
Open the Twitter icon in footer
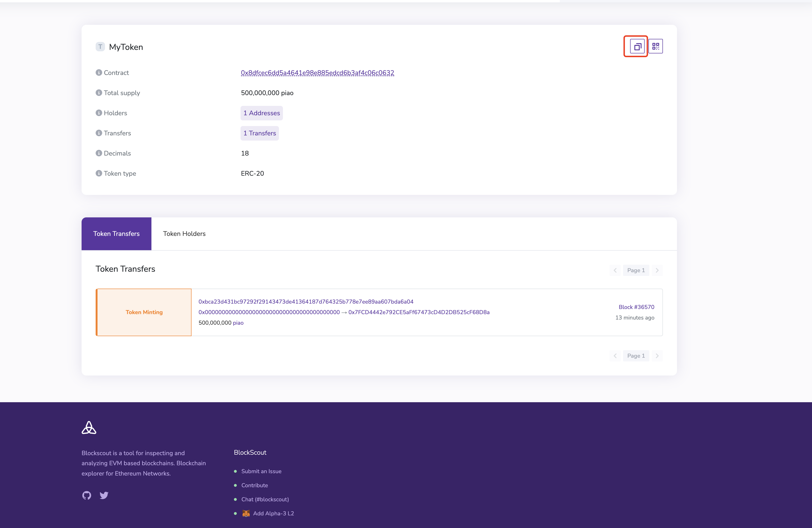click(104, 495)
